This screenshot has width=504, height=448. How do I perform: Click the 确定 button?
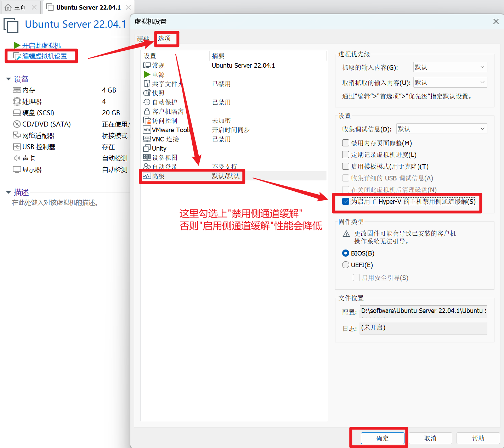tap(383, 438)
